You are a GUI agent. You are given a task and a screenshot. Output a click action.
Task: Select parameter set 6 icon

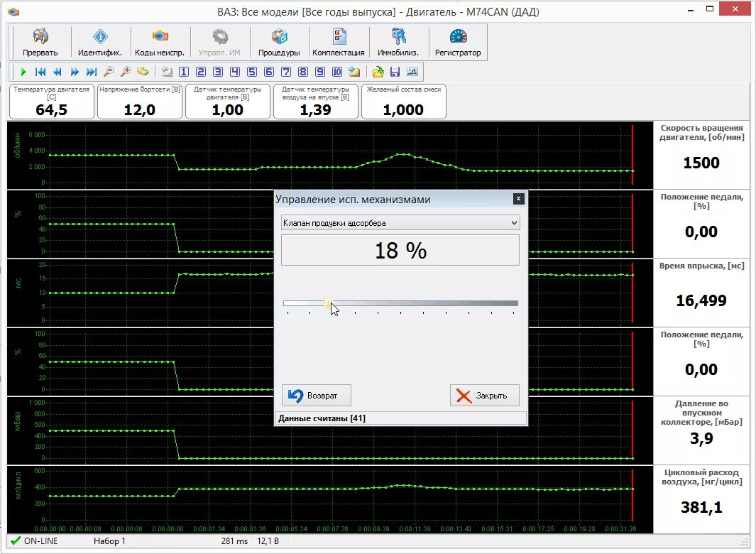[269, 72]
